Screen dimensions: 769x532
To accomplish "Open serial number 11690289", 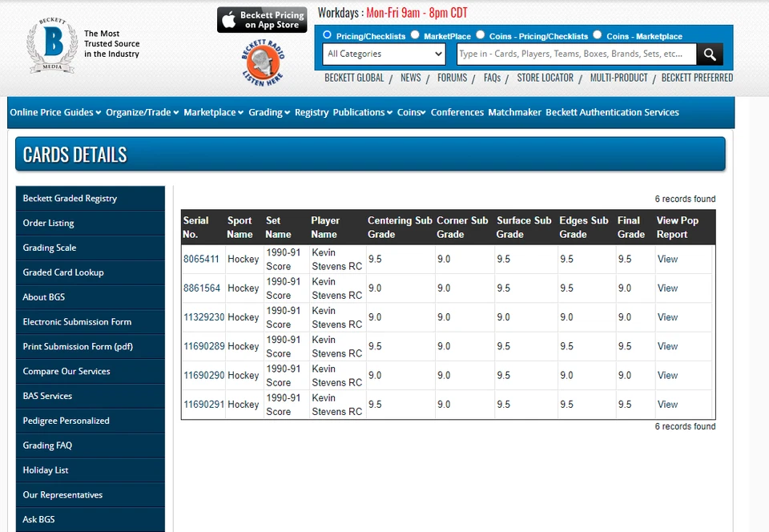I will point(204,346).
